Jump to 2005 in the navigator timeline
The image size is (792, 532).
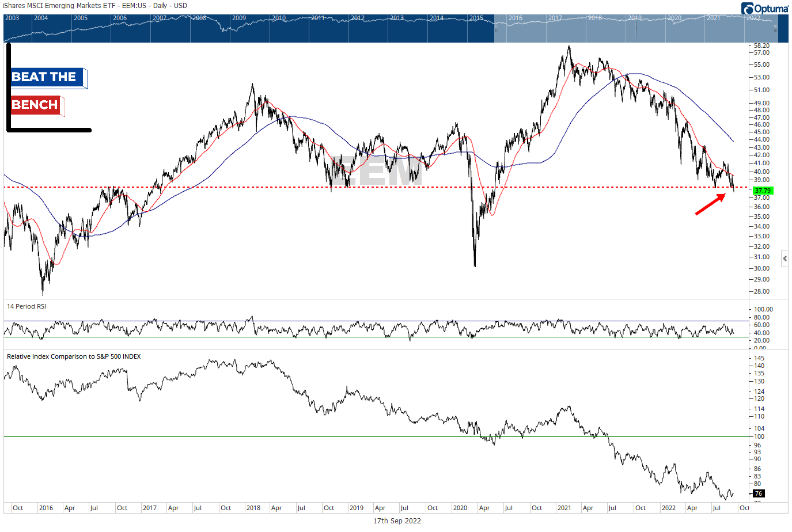81,18
